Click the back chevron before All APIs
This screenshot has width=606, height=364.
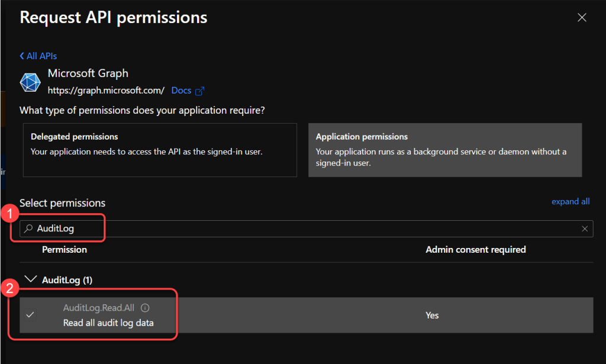(x=22, y=56)
